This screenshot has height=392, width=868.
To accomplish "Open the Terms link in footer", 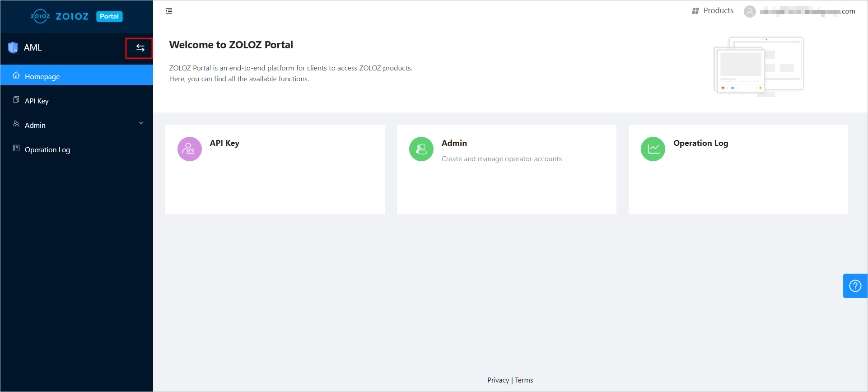I will [524, 380].
